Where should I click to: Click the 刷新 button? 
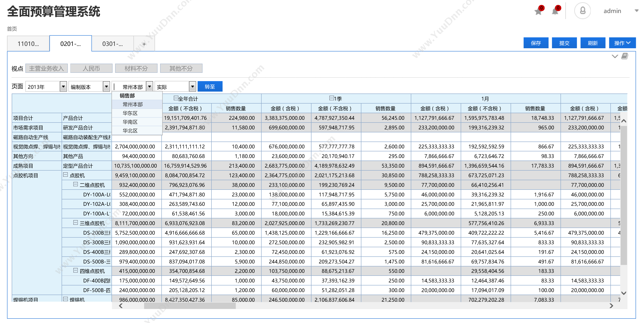pos(593,43)
